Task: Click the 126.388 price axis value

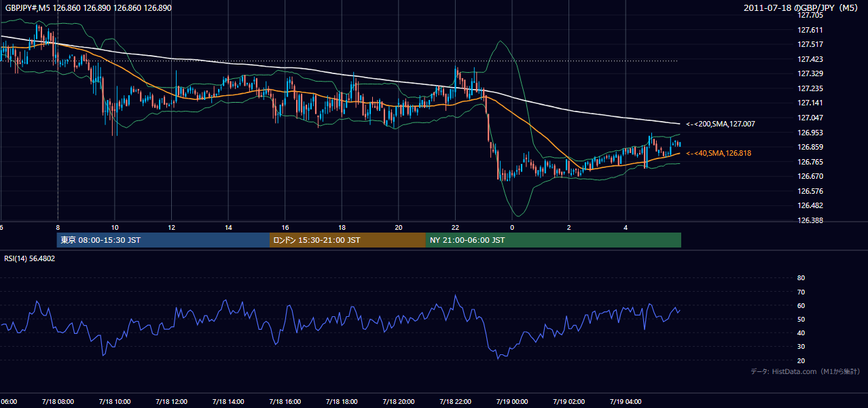Action: click(810, 220)
